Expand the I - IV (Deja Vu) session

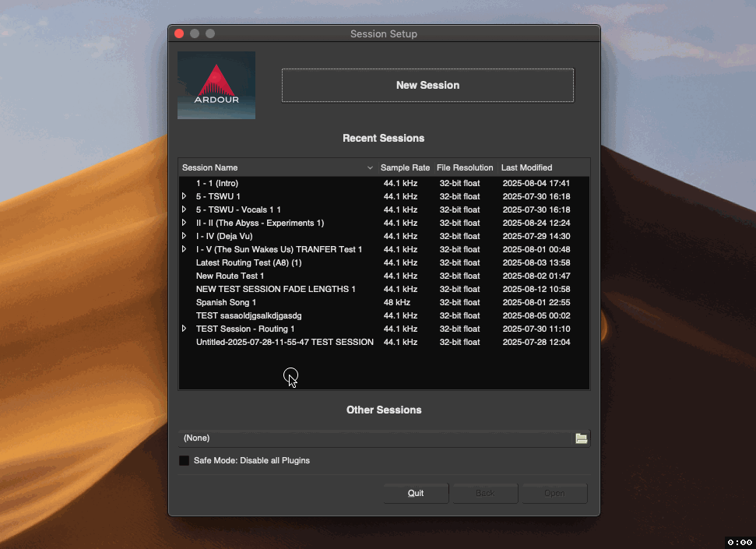tap(185, 236)
